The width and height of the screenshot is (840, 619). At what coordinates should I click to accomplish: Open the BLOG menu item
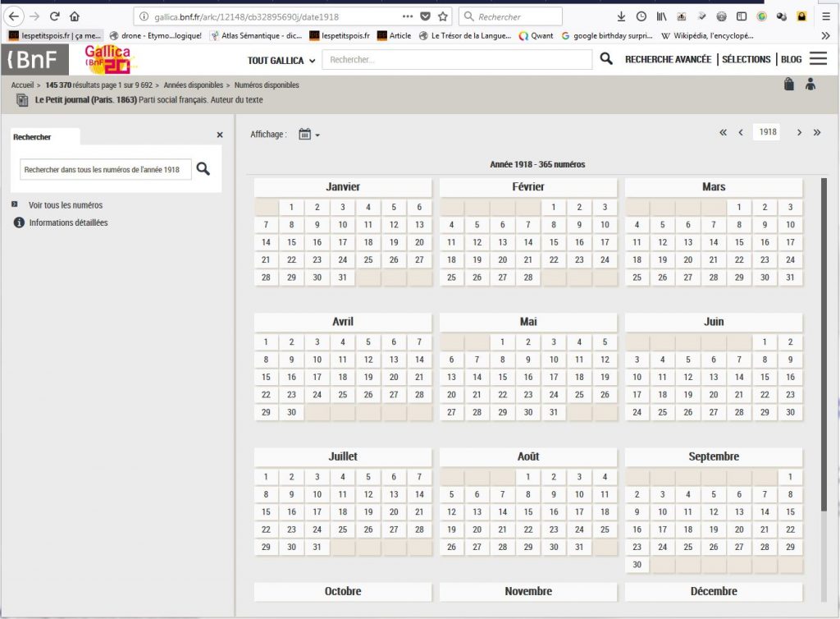792,59
